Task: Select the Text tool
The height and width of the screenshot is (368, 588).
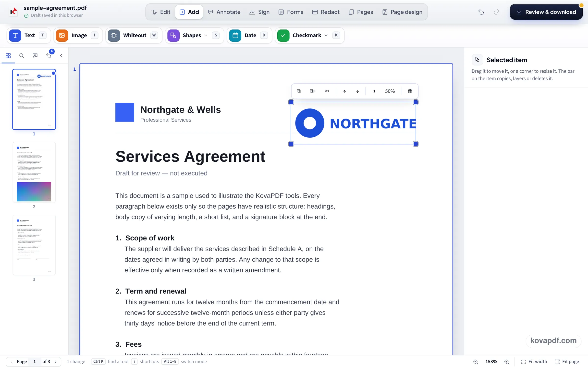Action: pos(28,35)
